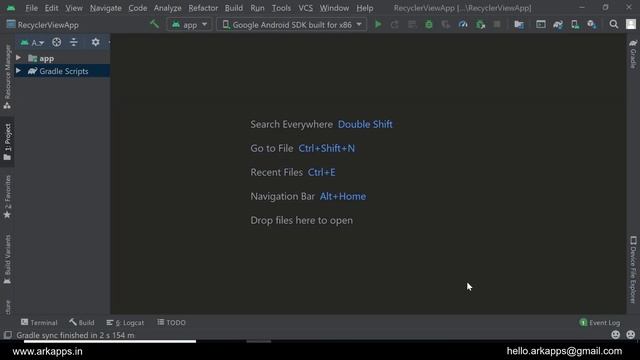The height and width of the screenshot is (360, 640).
Task: Open project panel settings gear
Action: click(95, 42)
